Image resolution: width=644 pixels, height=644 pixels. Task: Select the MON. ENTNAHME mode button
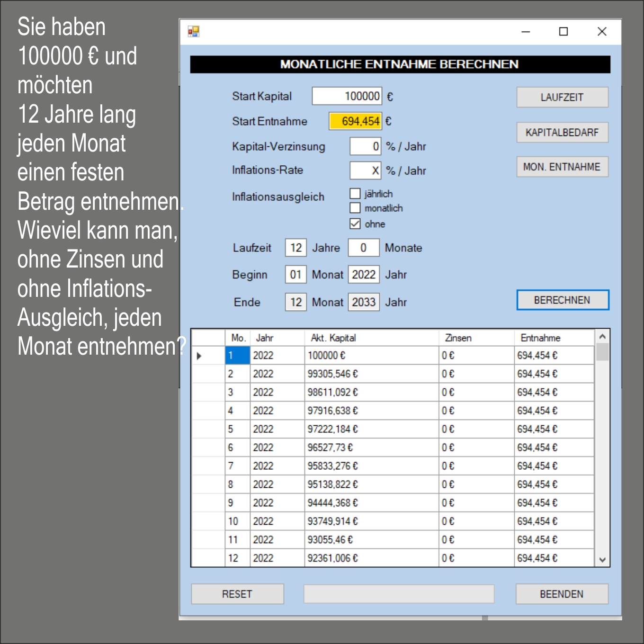point(562,167)
